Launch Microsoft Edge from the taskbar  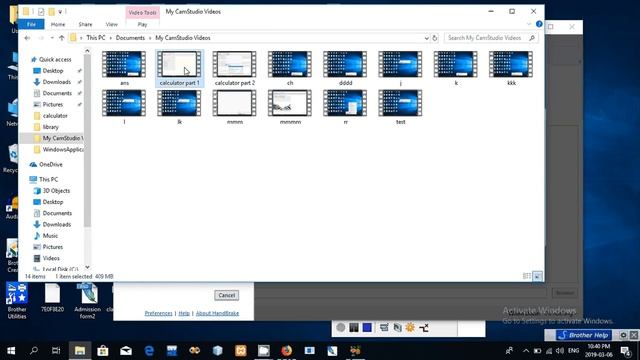[149, 350]
